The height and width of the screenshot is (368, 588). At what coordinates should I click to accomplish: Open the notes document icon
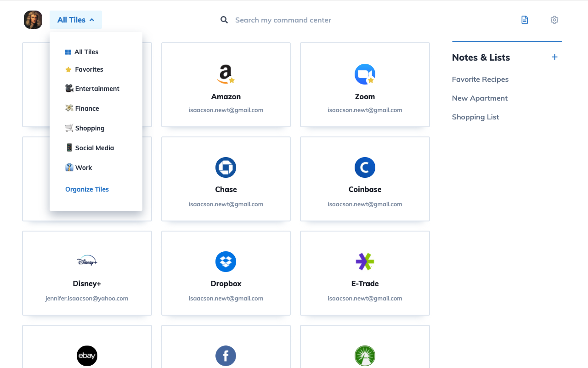point(525,20)
